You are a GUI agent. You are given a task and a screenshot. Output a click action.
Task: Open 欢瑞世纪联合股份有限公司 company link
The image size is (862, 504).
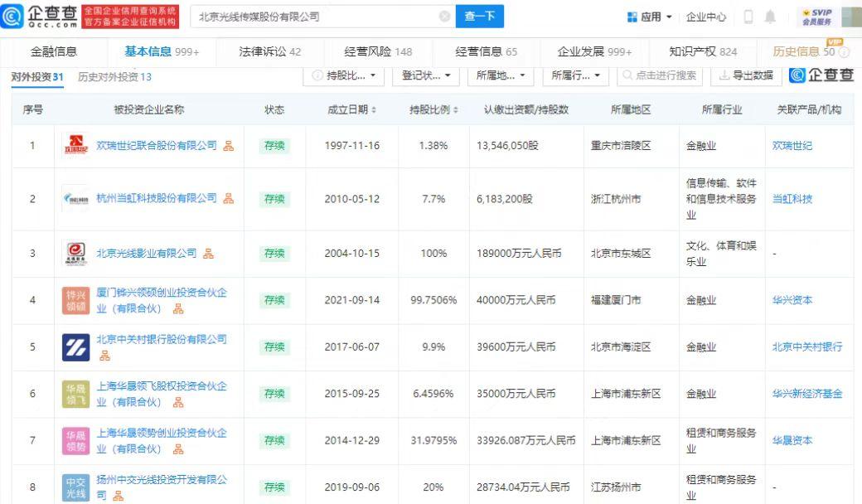(x=157, y=146)
